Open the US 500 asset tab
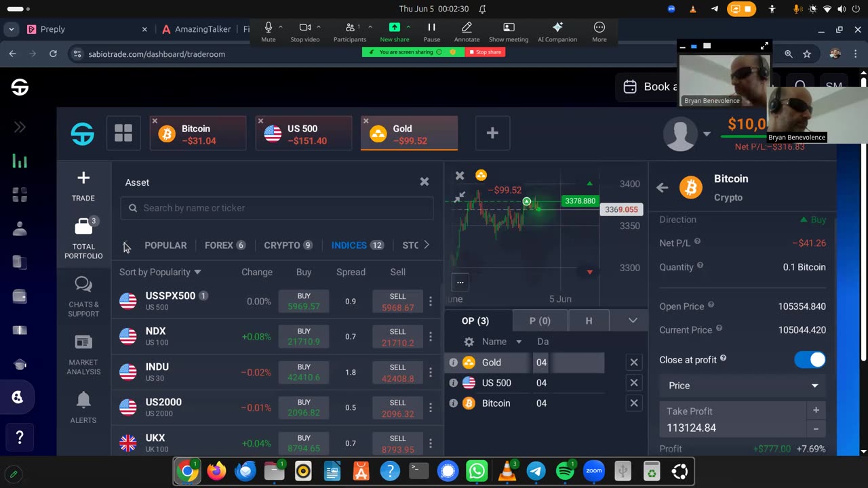 click(304, 134)
